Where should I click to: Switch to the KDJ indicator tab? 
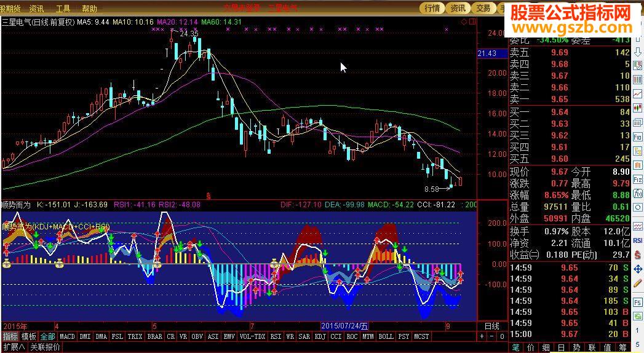[x=320, y=336]
